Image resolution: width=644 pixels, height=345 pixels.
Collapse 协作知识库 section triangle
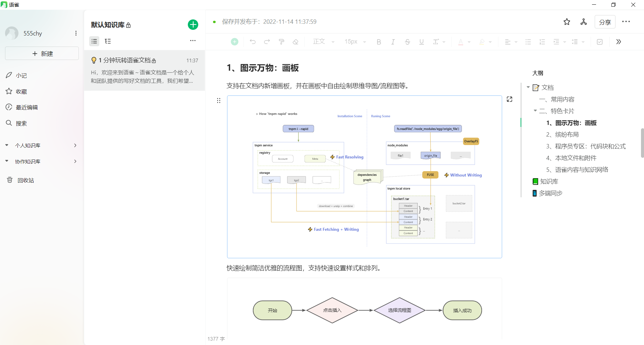point(7,161)
